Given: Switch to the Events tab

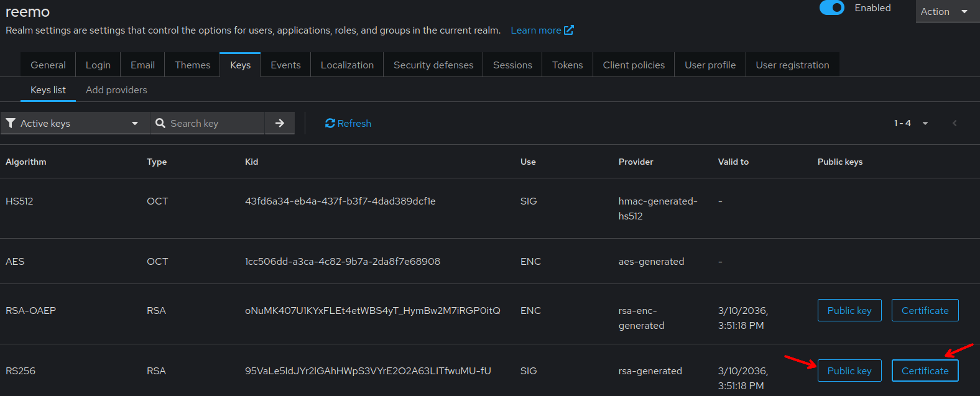Looking at the screenshot, I should [285, 65].
